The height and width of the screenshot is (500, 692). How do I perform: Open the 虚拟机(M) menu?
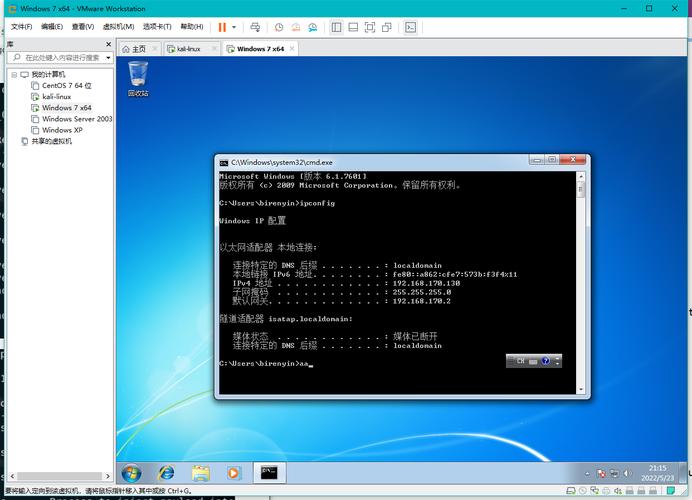coord(118,27)
